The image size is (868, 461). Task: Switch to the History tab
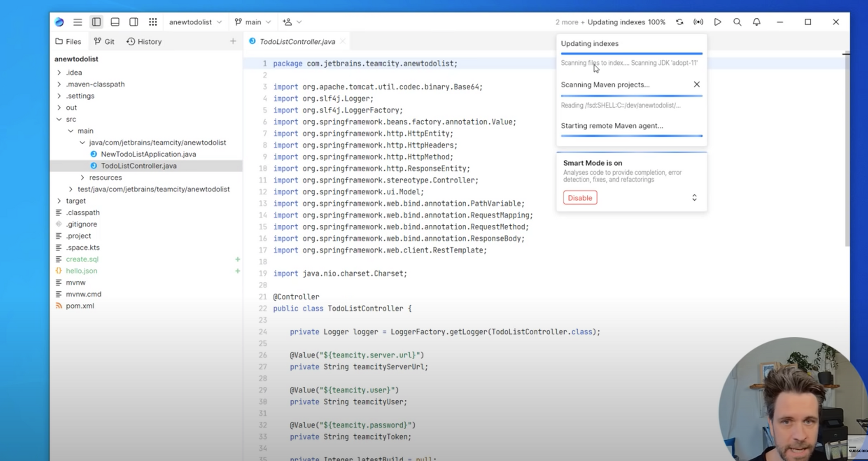click(x=144, y=42)
